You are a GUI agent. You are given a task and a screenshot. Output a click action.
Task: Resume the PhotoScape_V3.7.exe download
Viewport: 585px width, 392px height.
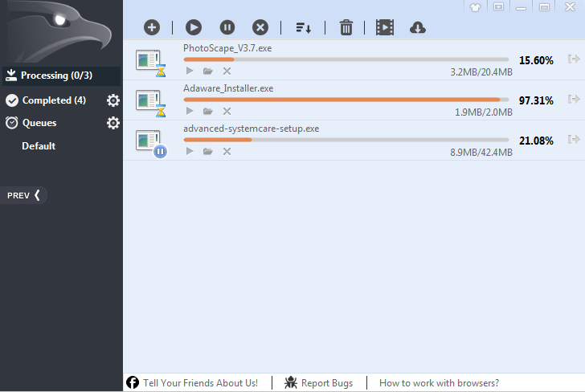(x=190, y=71)
